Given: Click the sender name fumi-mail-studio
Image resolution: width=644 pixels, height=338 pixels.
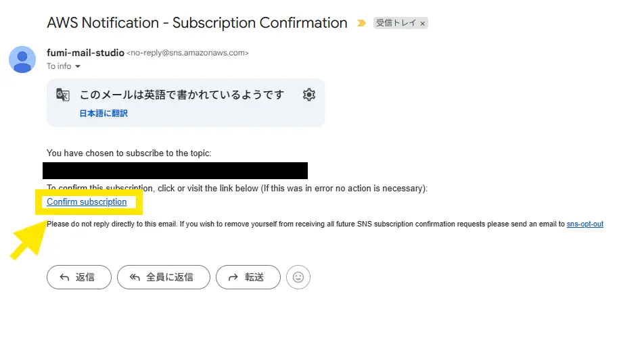Looking at the screenshot, I should (x=85, y=53).
